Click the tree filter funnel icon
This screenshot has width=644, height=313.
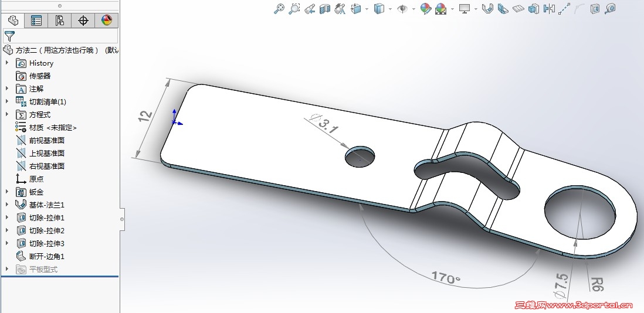[x=9, y=36]
